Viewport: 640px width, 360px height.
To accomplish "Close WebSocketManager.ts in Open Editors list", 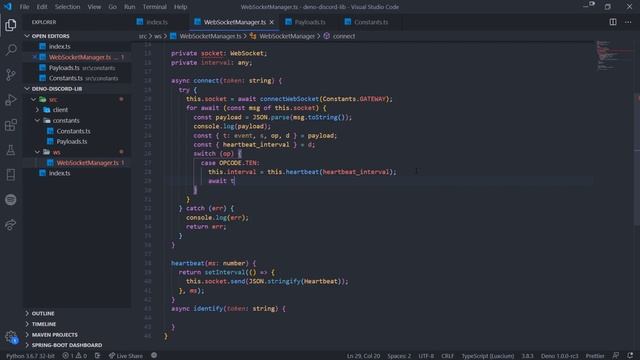I will 35,57.
